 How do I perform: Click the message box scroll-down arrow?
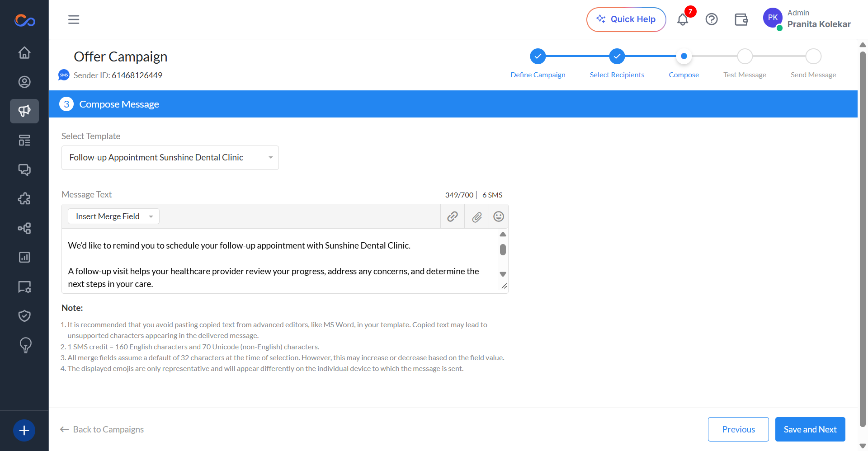503,274
